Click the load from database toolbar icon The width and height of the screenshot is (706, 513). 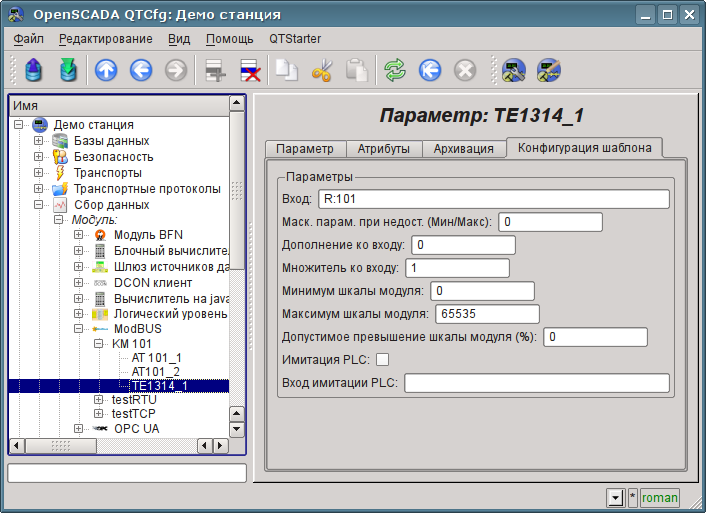point(34,70)
